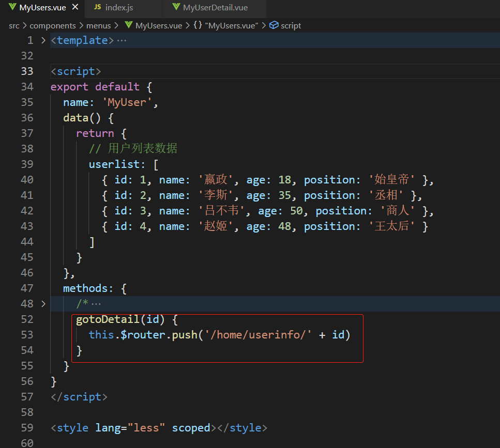Click 'methods' on line 47

(85, 289)
